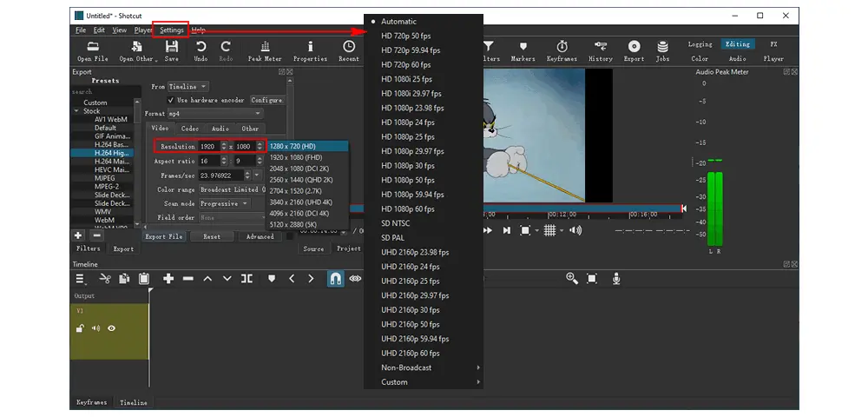Click the timeline Lift up-arrow icon
868x417 pixels.
[207, 279]
